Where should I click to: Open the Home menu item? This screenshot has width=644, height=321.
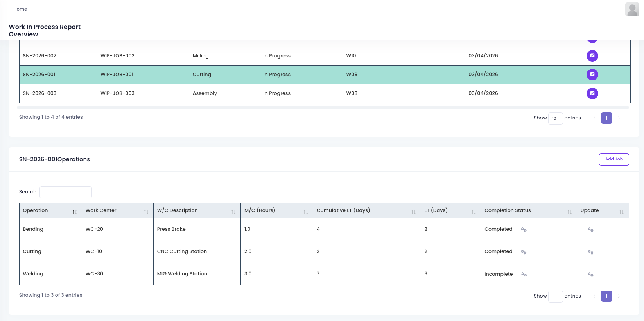(20, 9)
